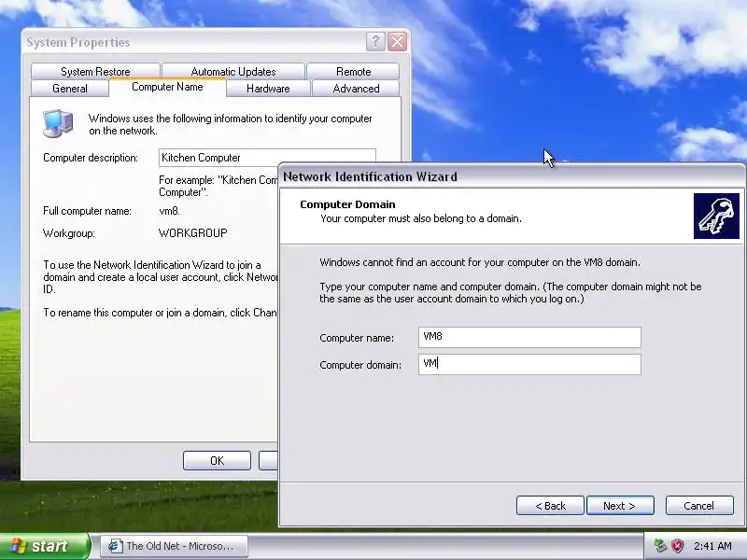This screenshot has width=747, height=560.
Task: Click the help question mark button in System Properties
Action: tap(375, 42)
